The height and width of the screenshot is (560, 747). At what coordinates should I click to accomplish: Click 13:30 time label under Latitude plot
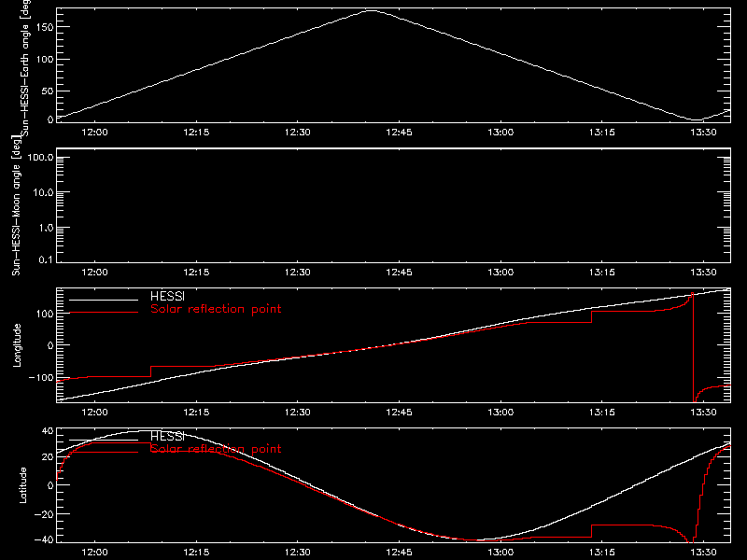point(704,552)
